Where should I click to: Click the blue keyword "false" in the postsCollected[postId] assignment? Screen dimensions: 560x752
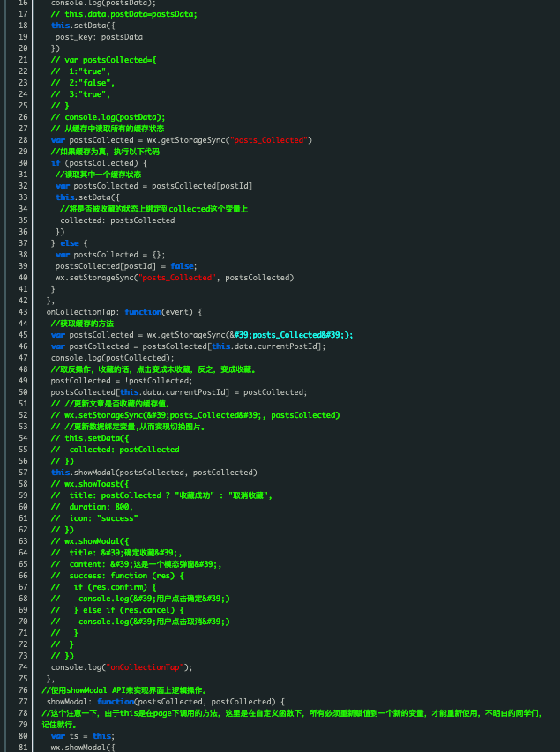point(182,266)
